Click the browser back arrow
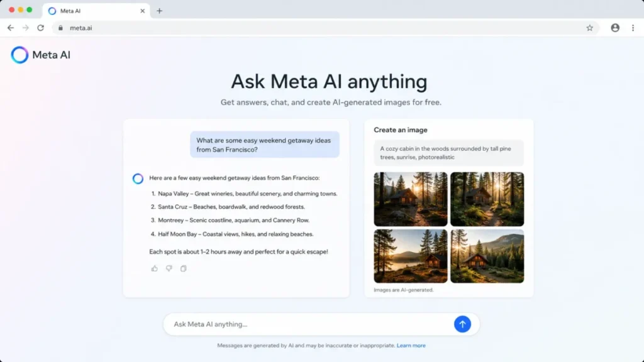 click(x=11, y=28)
